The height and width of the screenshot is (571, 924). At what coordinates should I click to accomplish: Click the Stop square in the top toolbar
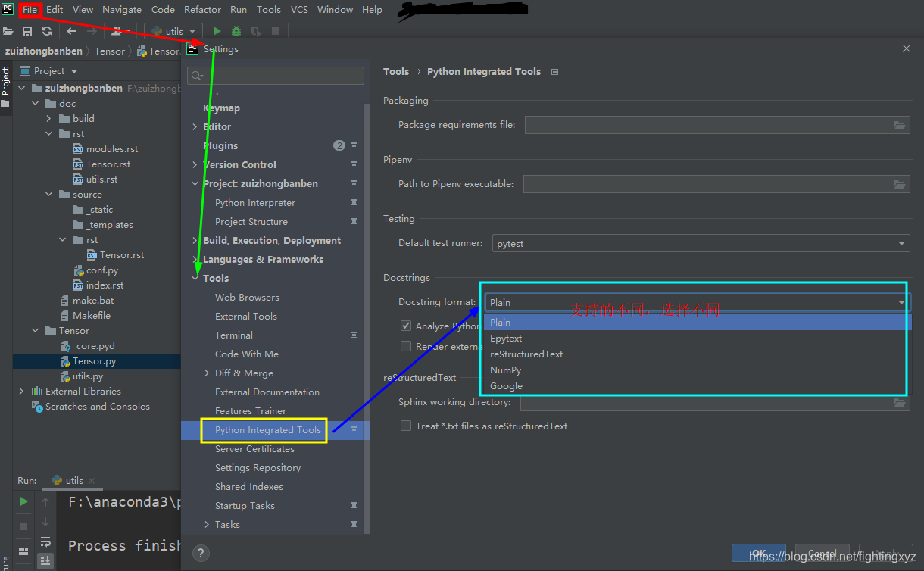tap(276, 31)
